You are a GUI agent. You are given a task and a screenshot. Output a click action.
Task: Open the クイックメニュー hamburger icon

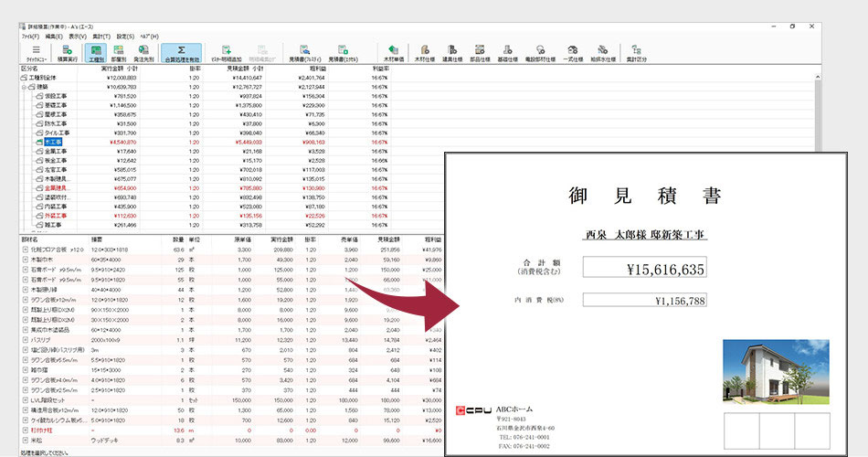point(36,50)
